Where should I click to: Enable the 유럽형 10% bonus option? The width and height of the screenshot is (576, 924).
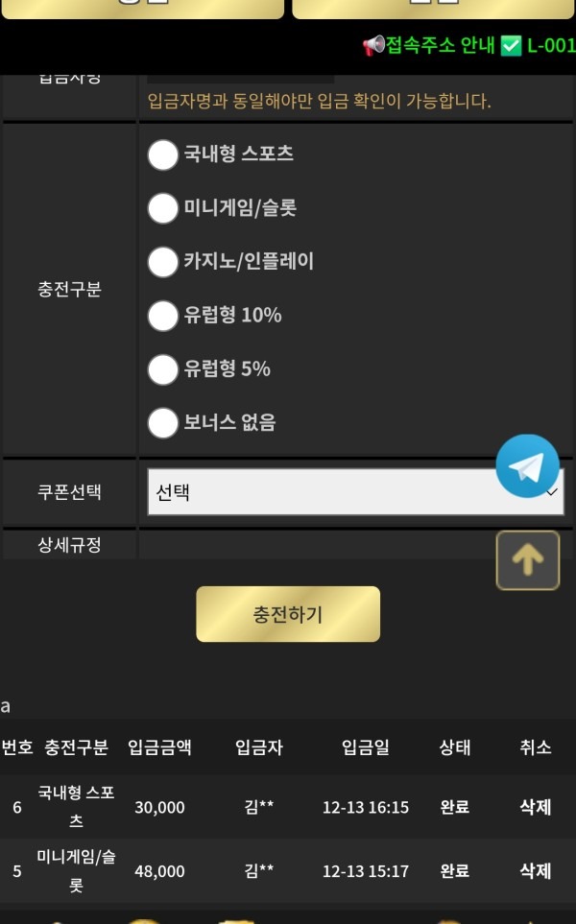pyautogui.click(x=163, y=316)
